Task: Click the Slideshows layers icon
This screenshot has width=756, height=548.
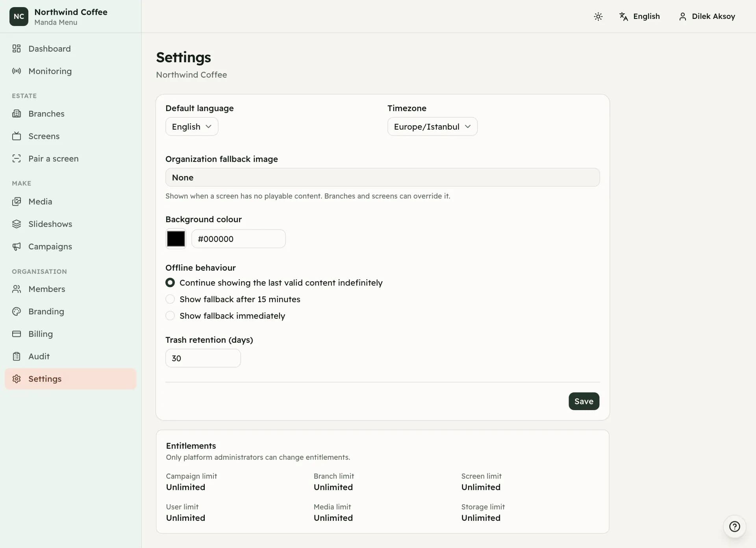Action: click(x=17, y=224)
